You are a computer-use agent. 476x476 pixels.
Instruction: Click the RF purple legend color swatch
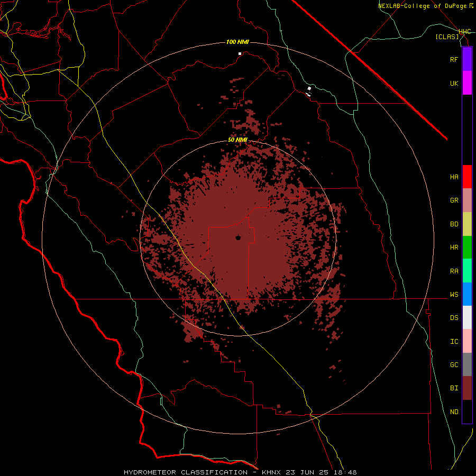[467, 59]
